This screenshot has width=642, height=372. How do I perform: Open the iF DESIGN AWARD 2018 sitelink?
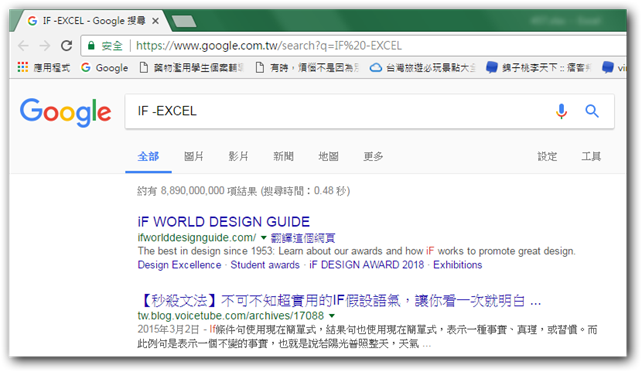[366, 265]
